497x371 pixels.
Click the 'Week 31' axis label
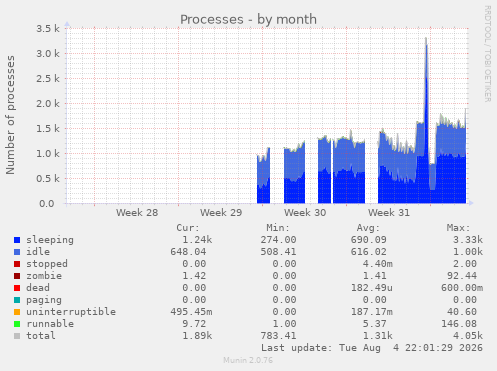click(389, 213)
